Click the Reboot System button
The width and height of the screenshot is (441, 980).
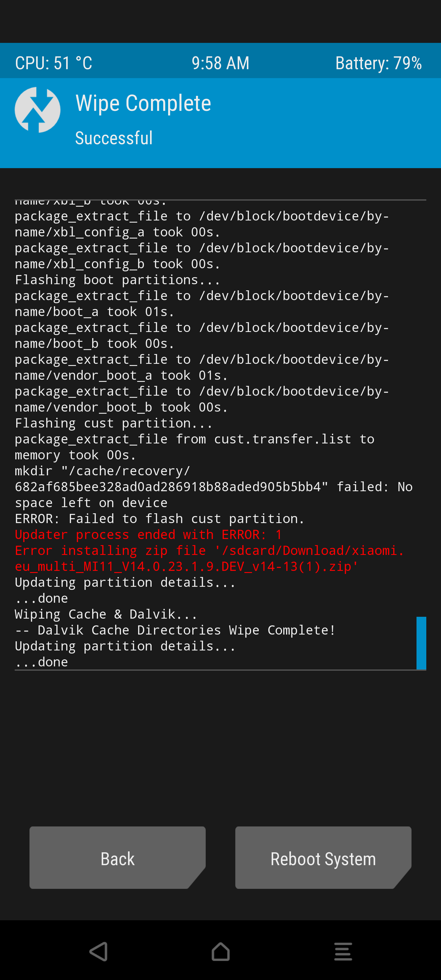pyautogui.click(x=323, y=858)
